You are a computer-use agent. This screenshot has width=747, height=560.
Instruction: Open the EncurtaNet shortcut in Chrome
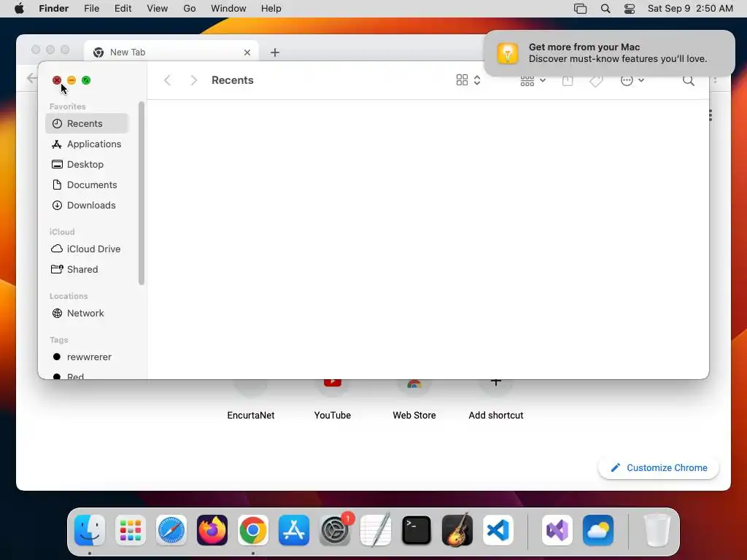(251, 400)
